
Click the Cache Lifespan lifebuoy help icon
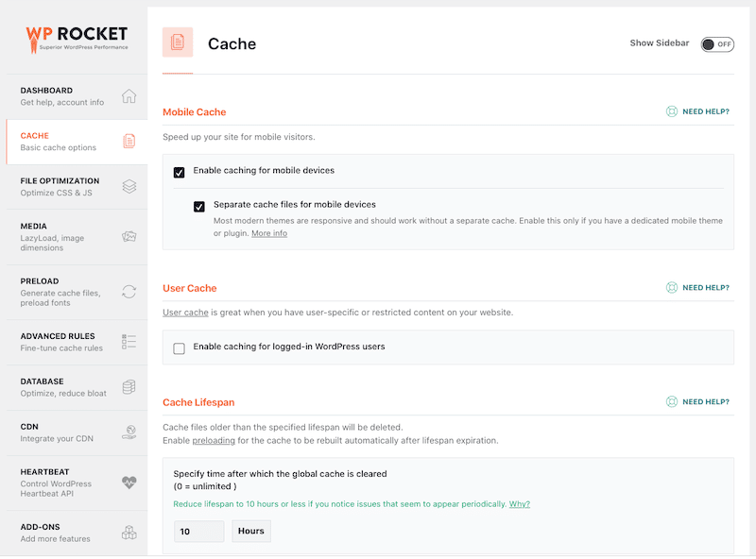[x=672, y=402]
